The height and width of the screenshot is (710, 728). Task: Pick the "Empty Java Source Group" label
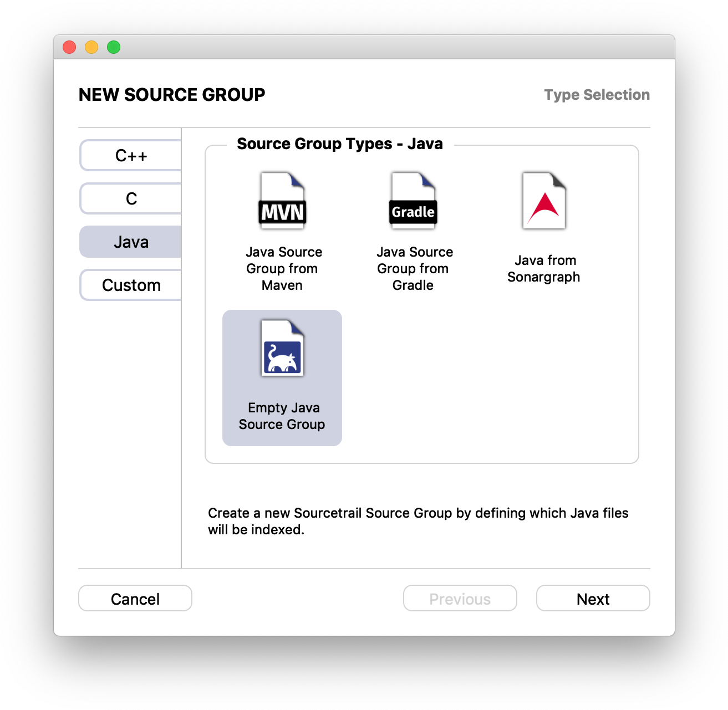click(283, 416)
